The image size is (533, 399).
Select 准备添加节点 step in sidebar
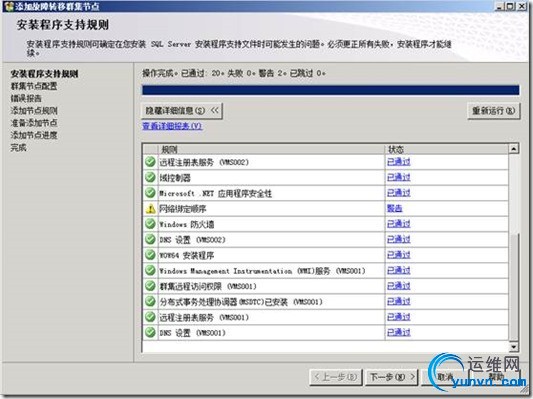point(34,123)
